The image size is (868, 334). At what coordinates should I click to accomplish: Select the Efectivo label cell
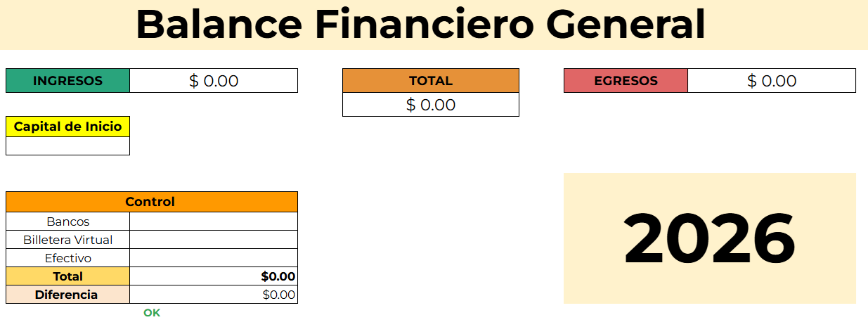(67, 258)
